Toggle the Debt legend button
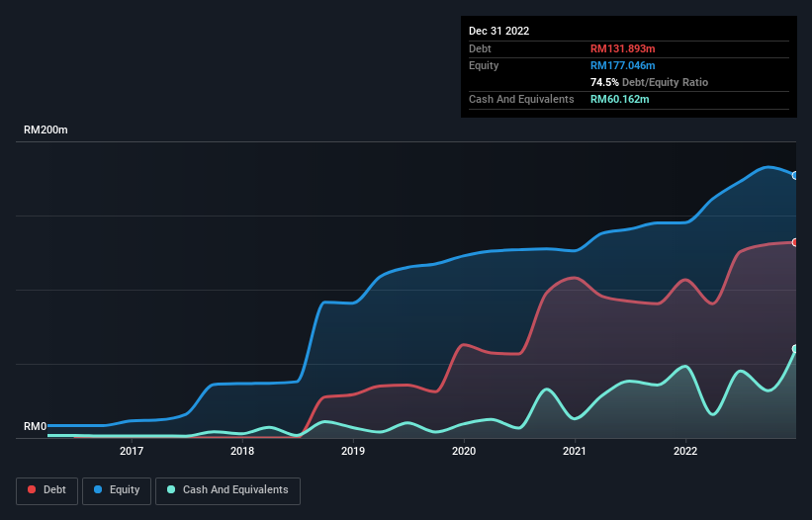 [x=46, y=490]
